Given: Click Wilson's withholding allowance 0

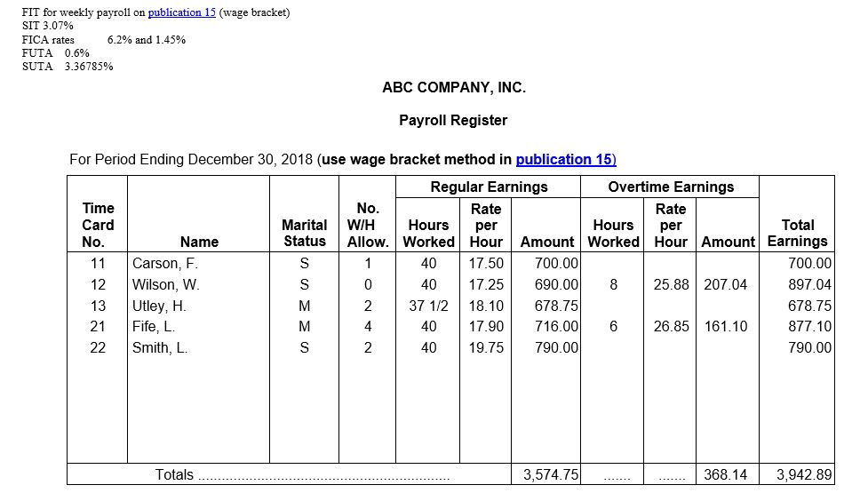Looking at the screenshot, I should point(368,284).
